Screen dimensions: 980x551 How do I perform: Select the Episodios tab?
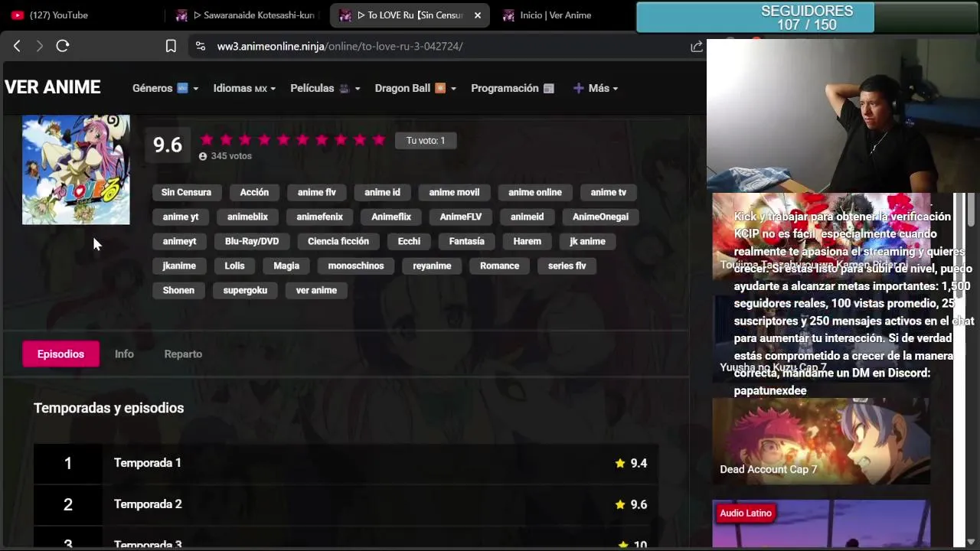tap(60, 354)
